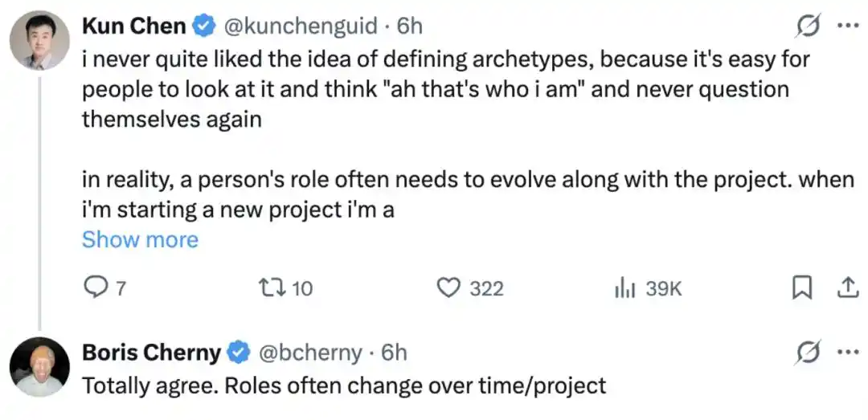Open Boris Cherny's profile picture
This screenshot has height=420, width=868.
pyautogui.click(x=40, y=366)
